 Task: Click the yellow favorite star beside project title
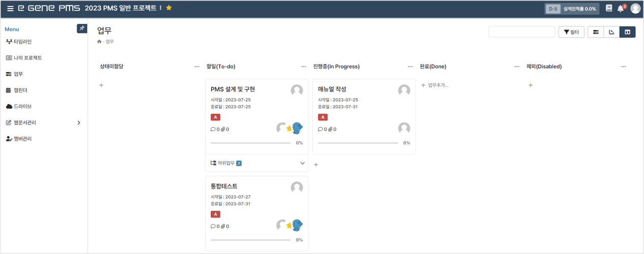pyautogui.click(x=169, y=8)
